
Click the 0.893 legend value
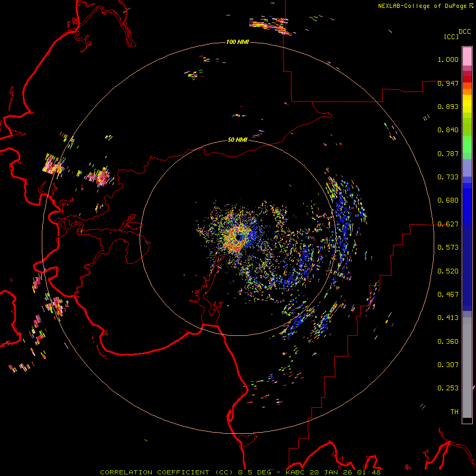click(448, 106)
